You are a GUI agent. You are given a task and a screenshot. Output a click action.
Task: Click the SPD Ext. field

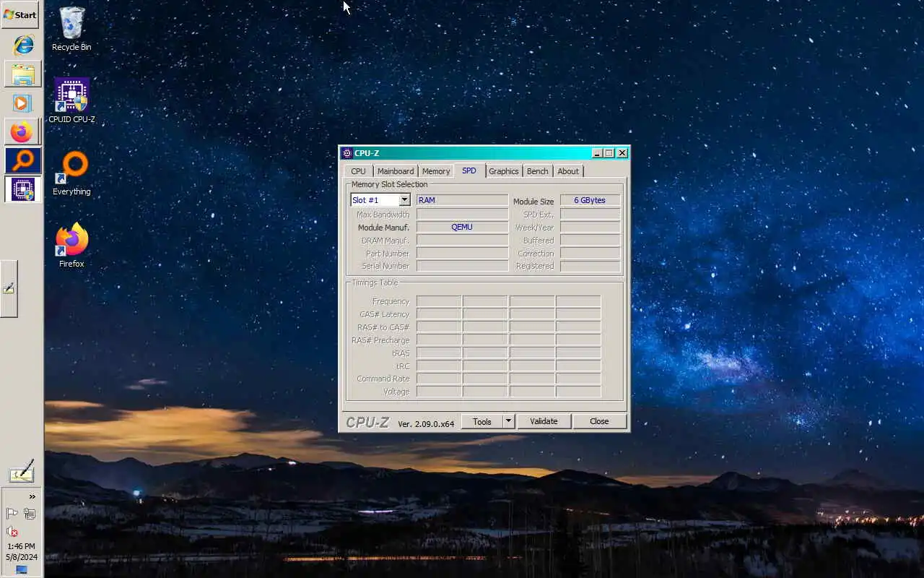[x=590, y=214]
